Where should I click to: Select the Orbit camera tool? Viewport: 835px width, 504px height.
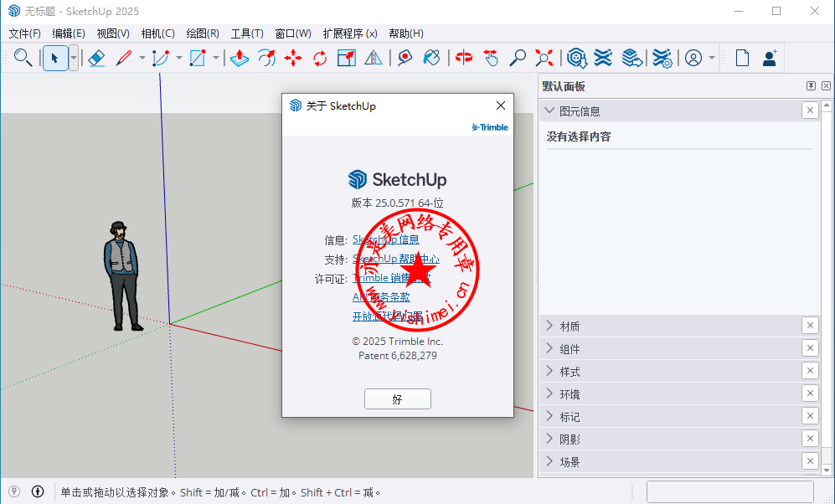coord(464,58)
